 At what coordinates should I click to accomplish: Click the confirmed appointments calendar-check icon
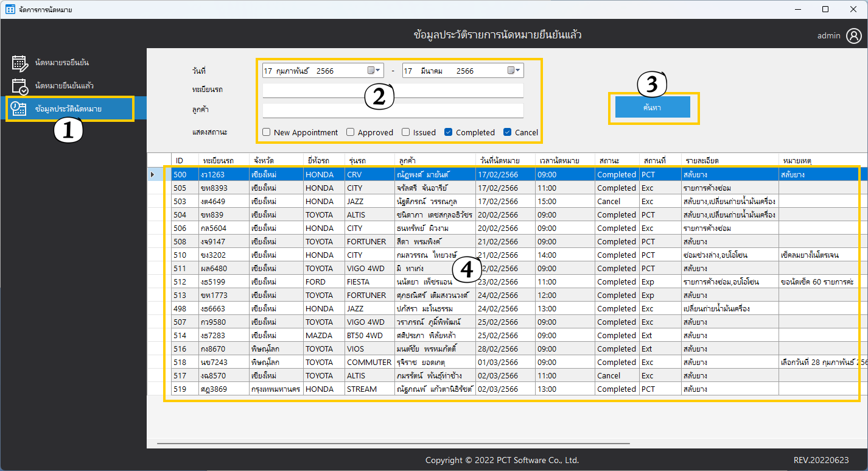coord(19,86)
